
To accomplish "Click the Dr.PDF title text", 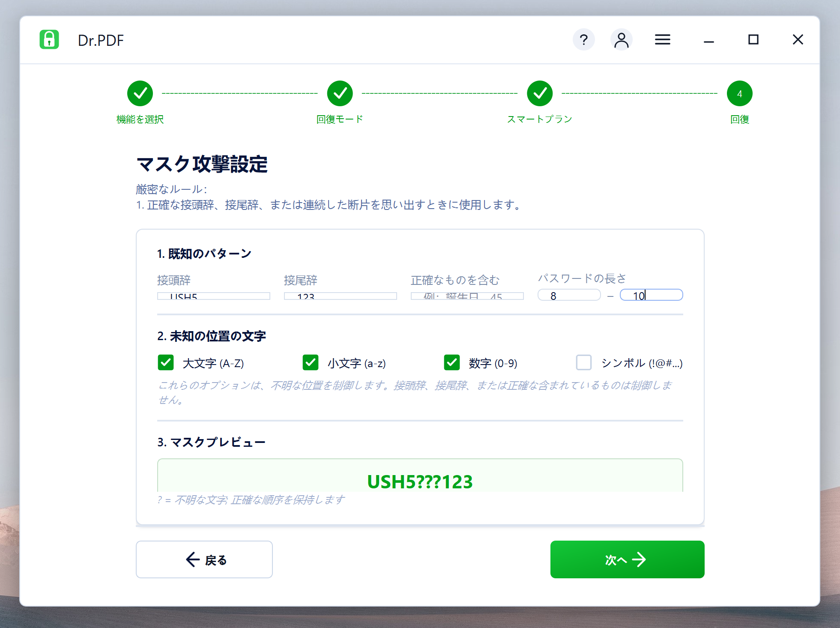I will (101, 40).
